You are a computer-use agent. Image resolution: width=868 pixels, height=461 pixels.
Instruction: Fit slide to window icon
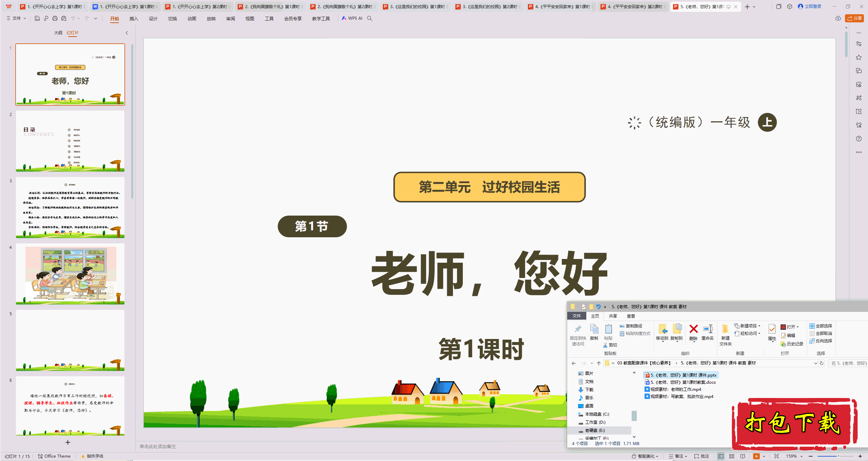(777, 456)
